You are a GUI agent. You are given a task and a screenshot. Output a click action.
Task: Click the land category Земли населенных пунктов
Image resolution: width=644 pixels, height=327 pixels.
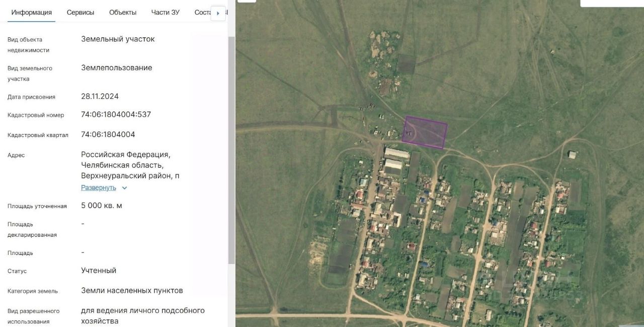point(132,291)
